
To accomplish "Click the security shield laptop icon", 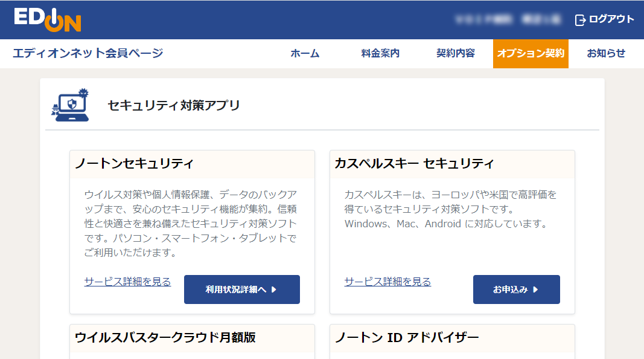I will 70,106.
